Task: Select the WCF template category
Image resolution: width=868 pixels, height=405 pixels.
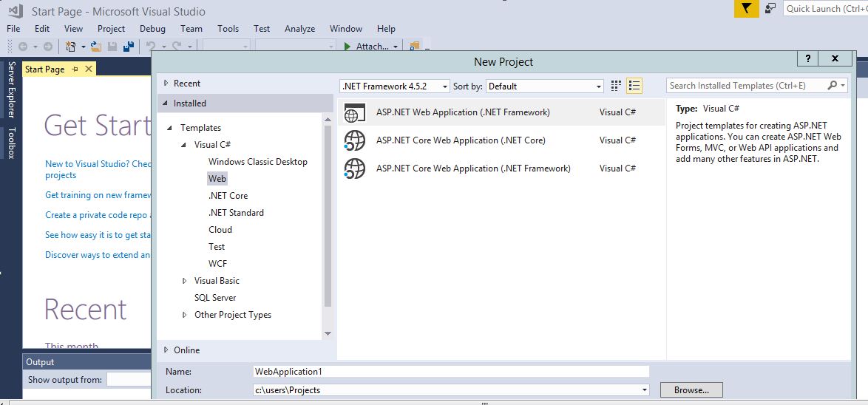Action: pos(217,263)
